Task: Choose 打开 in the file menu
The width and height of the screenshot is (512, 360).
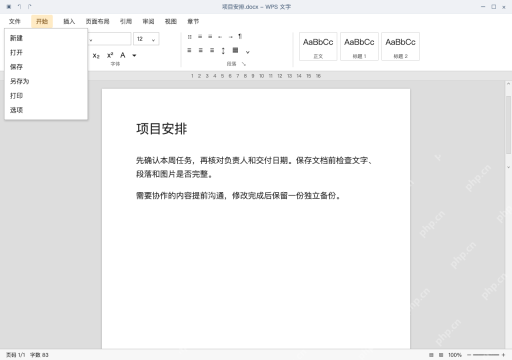Action: pyautogui.click(x=46, y=52)
